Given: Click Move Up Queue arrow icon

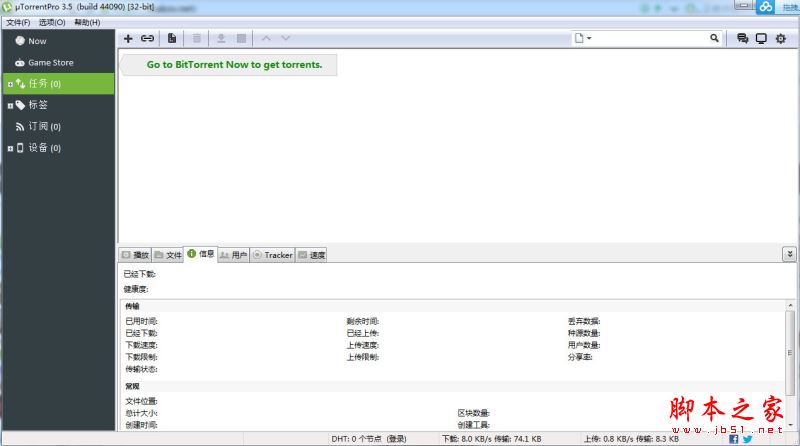Looking at the screenshot, I should (266, 38).
